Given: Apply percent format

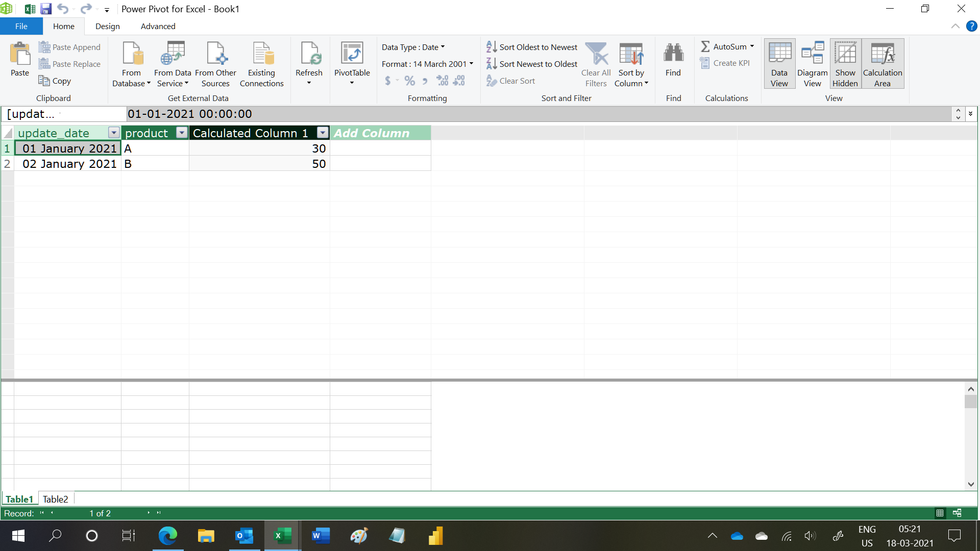Looking at the screenshot, I should pyautogui.click(x=409, y=81).
